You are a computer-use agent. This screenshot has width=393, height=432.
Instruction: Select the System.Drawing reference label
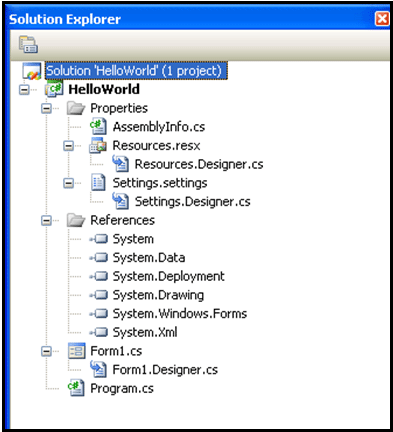(158, 295)
